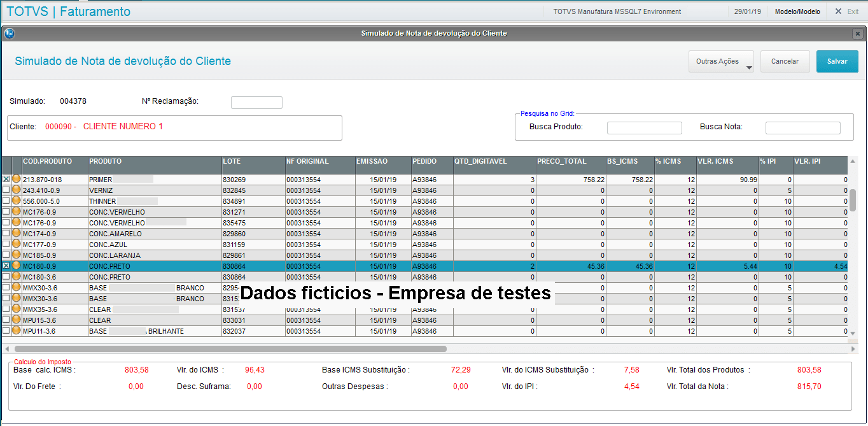Click the grid vertical scrollbar down arrow
Image resolution: width=868 pixels, height=426 pixels.
click(853, 332)
